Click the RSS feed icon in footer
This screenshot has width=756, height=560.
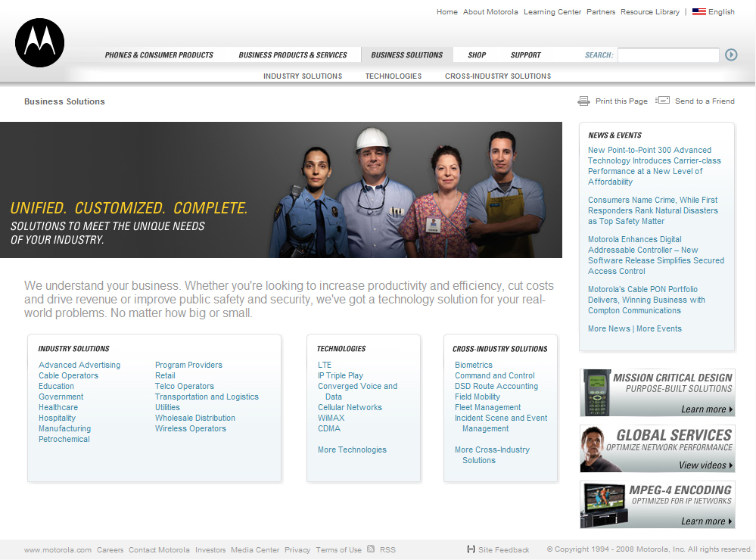pyautogui.click(x=371, y=549)
